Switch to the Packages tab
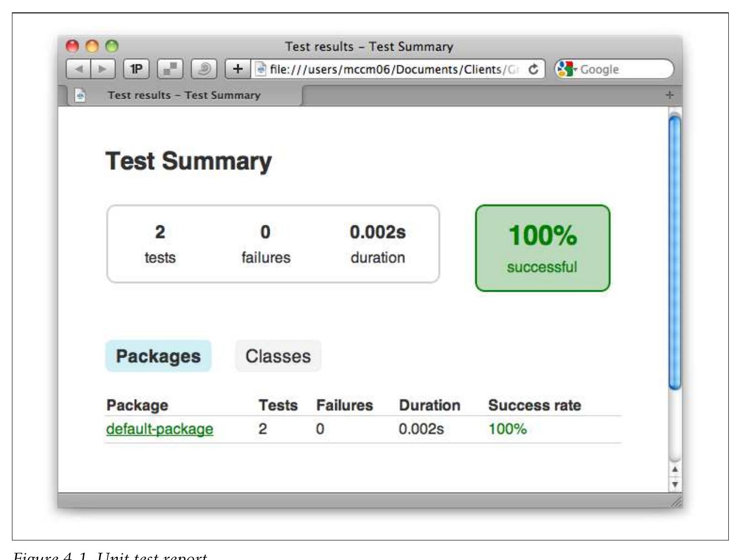This screenshot has width=736, height=560. [x=158, y=356]
